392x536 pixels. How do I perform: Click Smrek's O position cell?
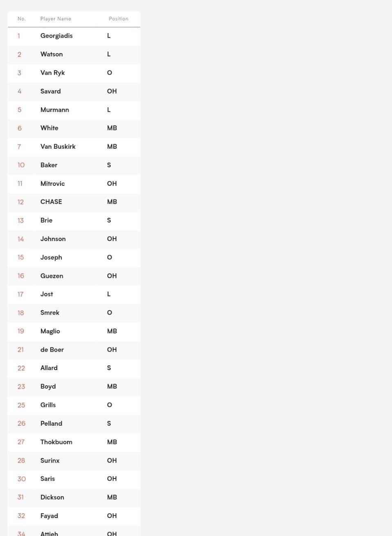pyautogui.click(x=110, y=313)
